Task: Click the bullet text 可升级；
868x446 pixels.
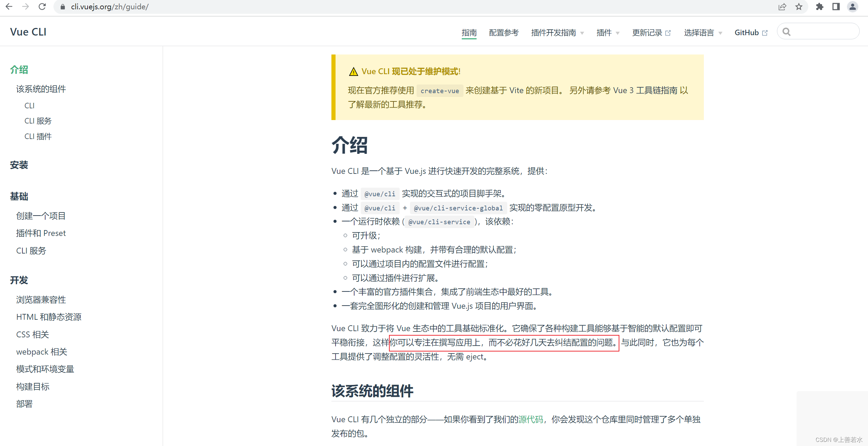Action: [x=366, y=236]
